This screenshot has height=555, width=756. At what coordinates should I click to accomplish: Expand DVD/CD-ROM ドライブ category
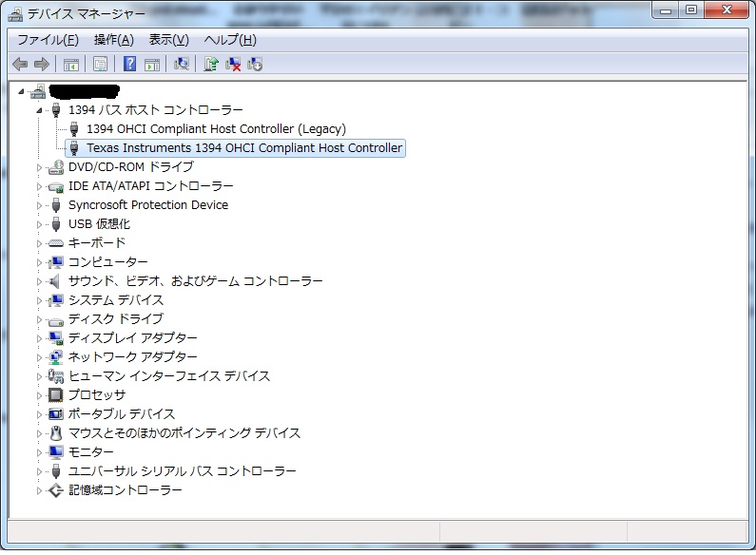39,167
